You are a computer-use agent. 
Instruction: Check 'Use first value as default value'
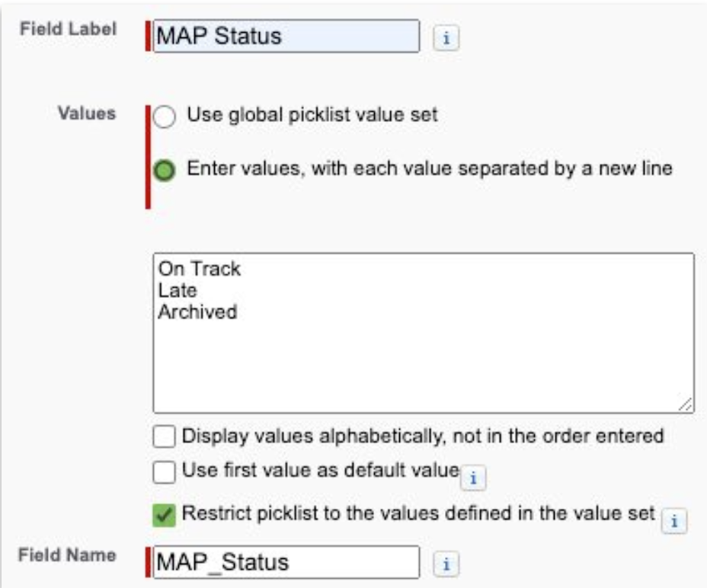(x=164, y=471)
